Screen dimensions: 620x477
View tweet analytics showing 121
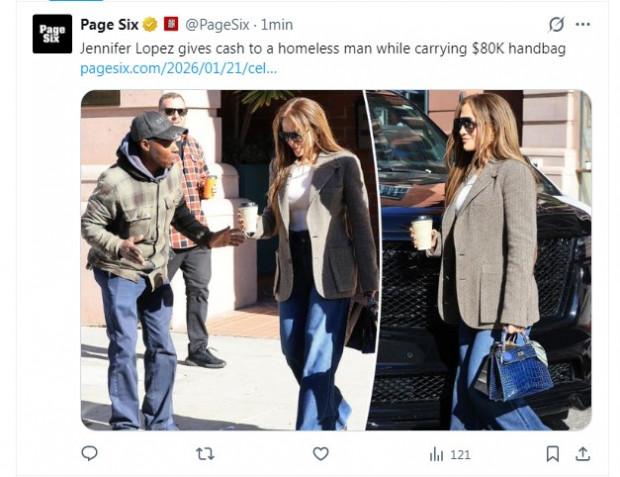(x=450, y=454)
